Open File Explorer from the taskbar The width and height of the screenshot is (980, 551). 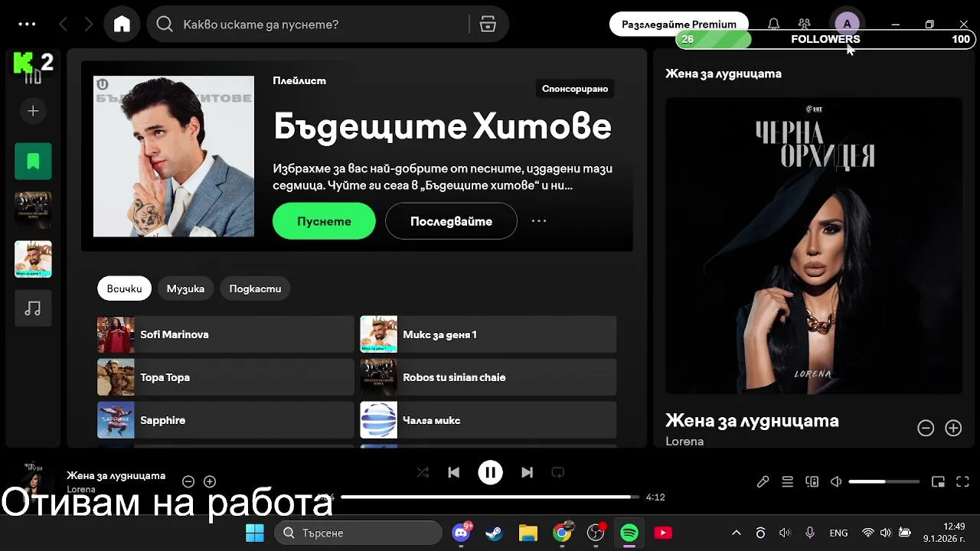pyautogui.click(x=528, y=533)
